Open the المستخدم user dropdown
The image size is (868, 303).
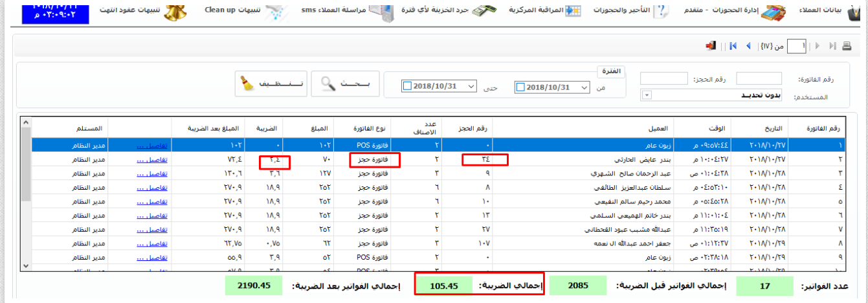(x=646, y=96)
